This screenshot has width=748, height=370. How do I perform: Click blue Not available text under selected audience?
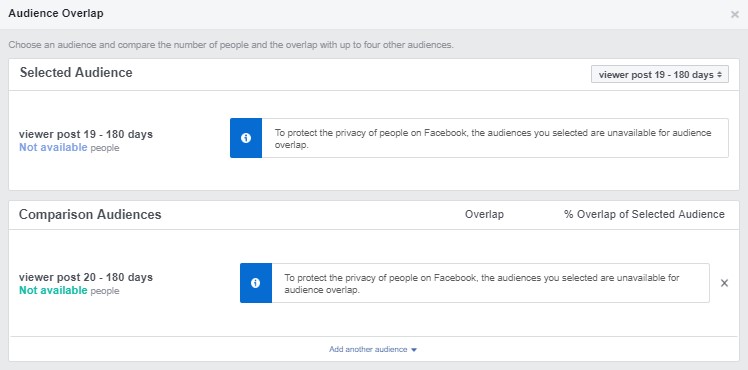[x=53, y=147]
